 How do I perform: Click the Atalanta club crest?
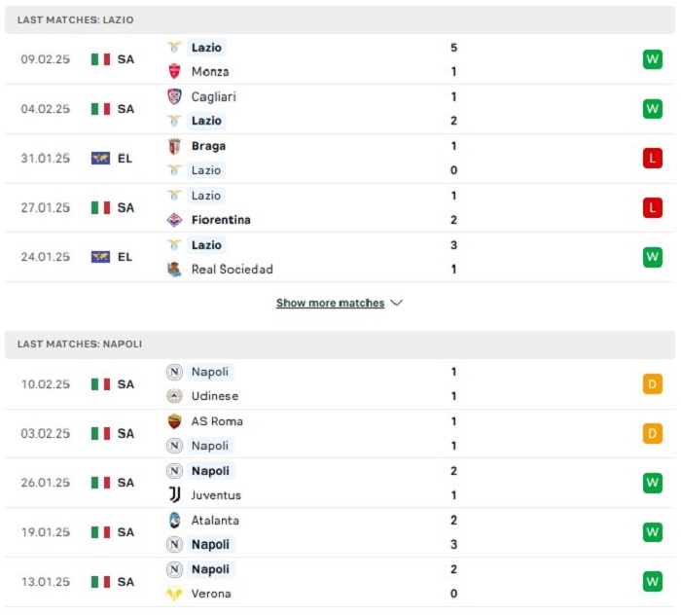pyautogui.click(x=174, y=520)
